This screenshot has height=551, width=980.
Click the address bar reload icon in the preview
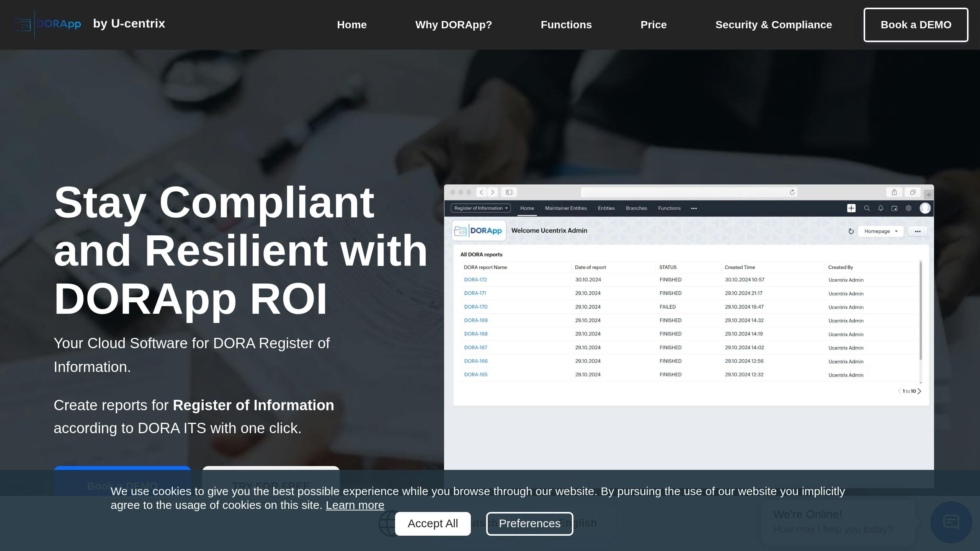(792, 192)
